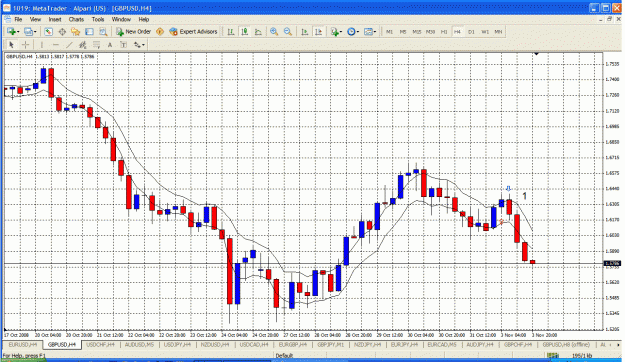Toggle Chart Shift icon
625x362 pixels.
click(x=318, y=31)
